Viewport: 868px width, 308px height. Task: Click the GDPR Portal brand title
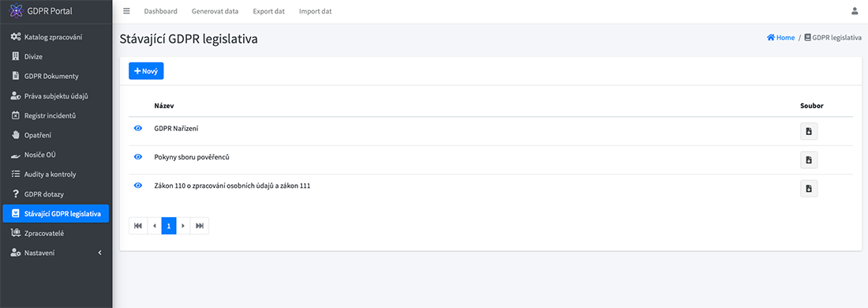pyautogui.click(x=50, y=11)
